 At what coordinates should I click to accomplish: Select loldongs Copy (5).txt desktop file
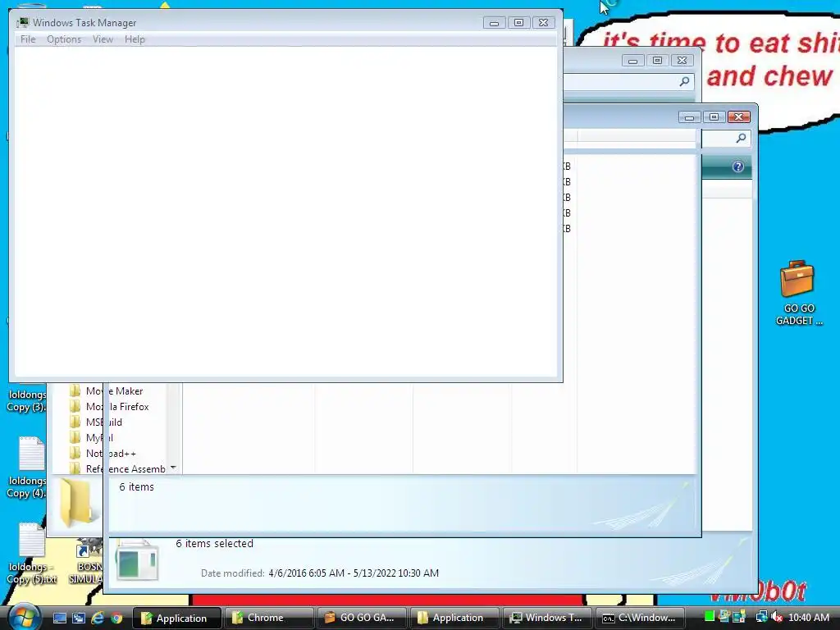31,554
